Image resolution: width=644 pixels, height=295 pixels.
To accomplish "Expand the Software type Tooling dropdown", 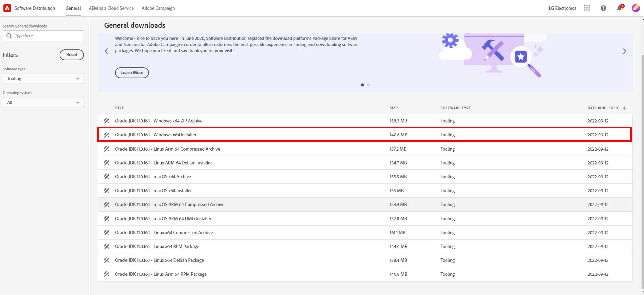I will 43,78.
